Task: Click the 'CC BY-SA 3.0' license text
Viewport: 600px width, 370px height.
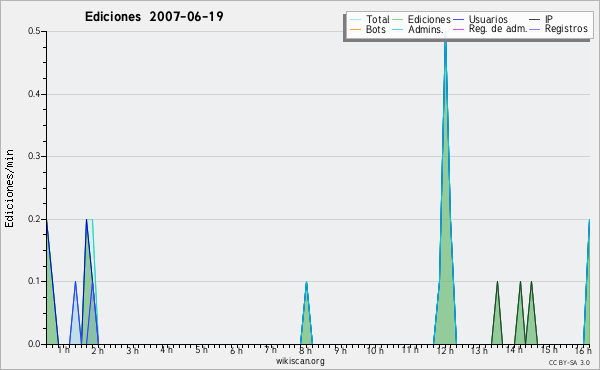Action: point(569,362)
